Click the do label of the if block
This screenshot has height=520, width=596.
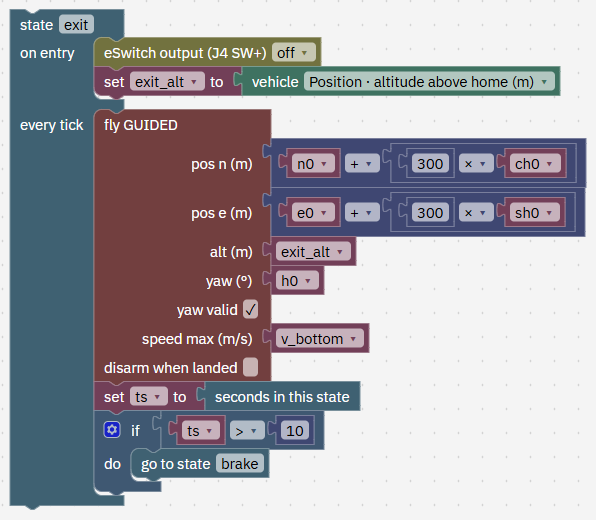tap(112, 464)
